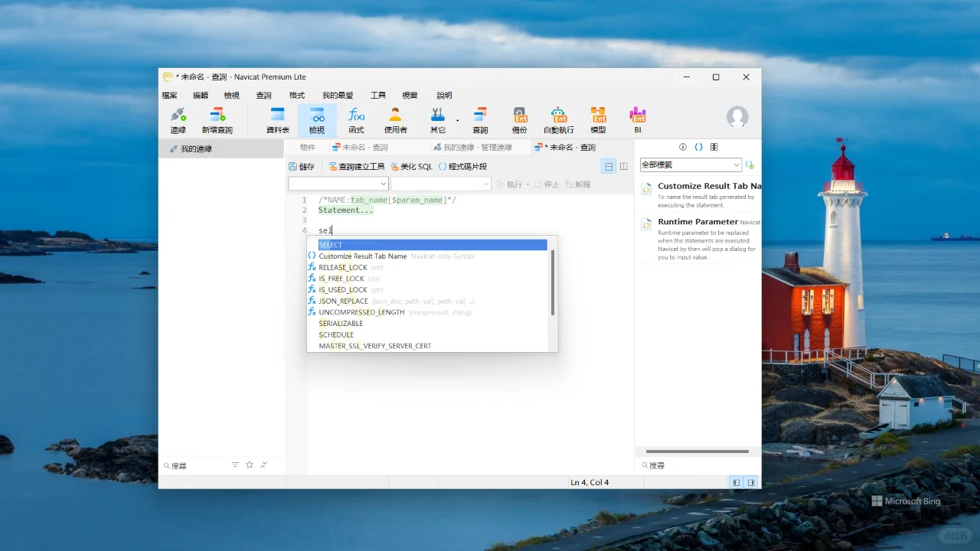Open the 說明 (Help) menu
The image size is (980, 551).
coord(444,95)
